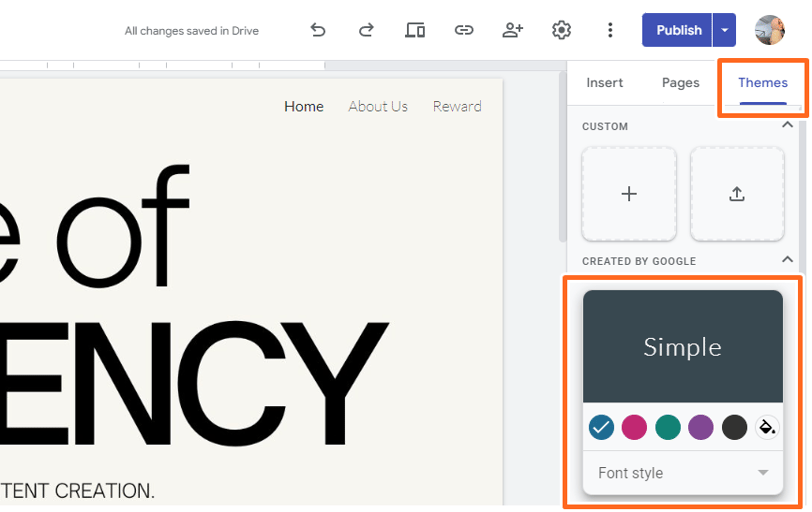
Task: Pick the purple color swatch
Action: click(x=701, y=428)
